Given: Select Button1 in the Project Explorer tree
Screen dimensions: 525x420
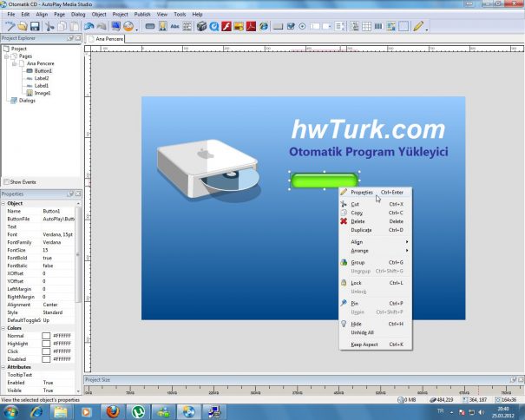Looking at the screenshot, I should [x=43, y=71].
